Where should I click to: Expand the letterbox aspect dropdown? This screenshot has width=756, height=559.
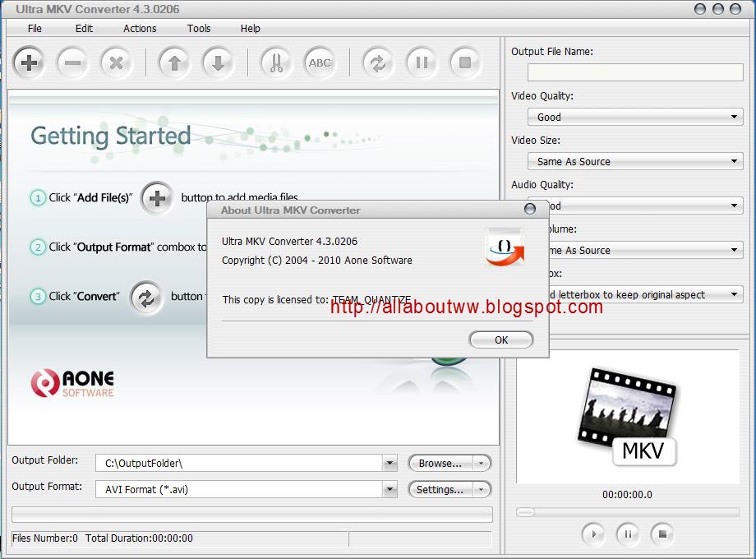click(734, 294)
